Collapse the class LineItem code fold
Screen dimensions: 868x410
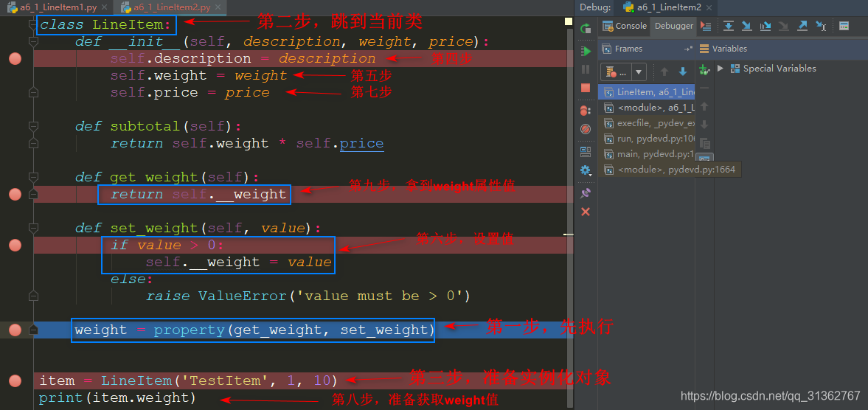click(x=32, y=25)
